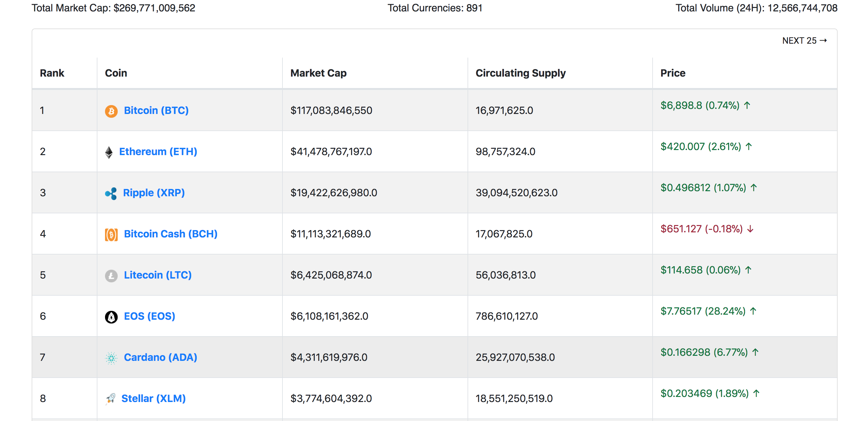Click the up arrow beside Ripple price
This screenshot has height=421, width=868.
(754, 188)
